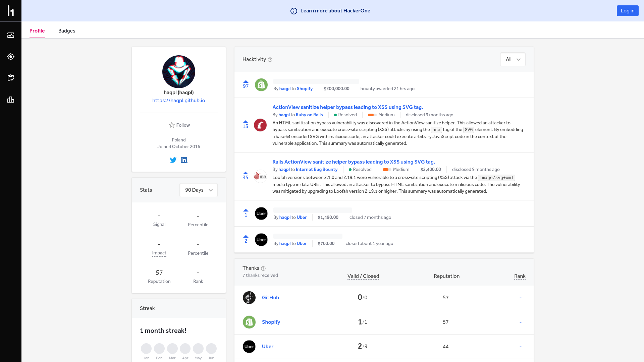Click the info icon beside Learn more
Viewport: 644px width, 362px height.
[x=293, y=11]
